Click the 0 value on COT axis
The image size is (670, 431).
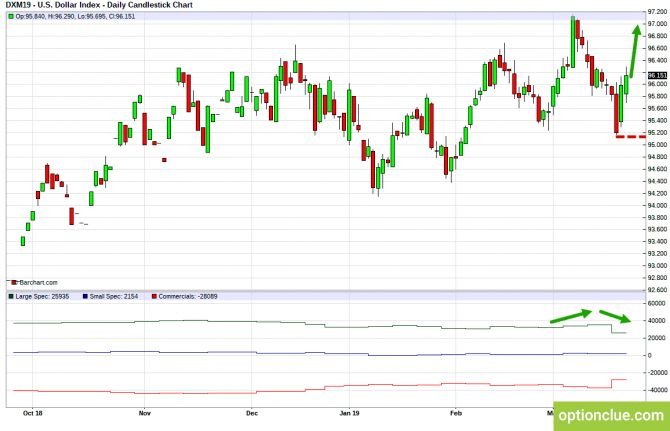tap(650, 355)
